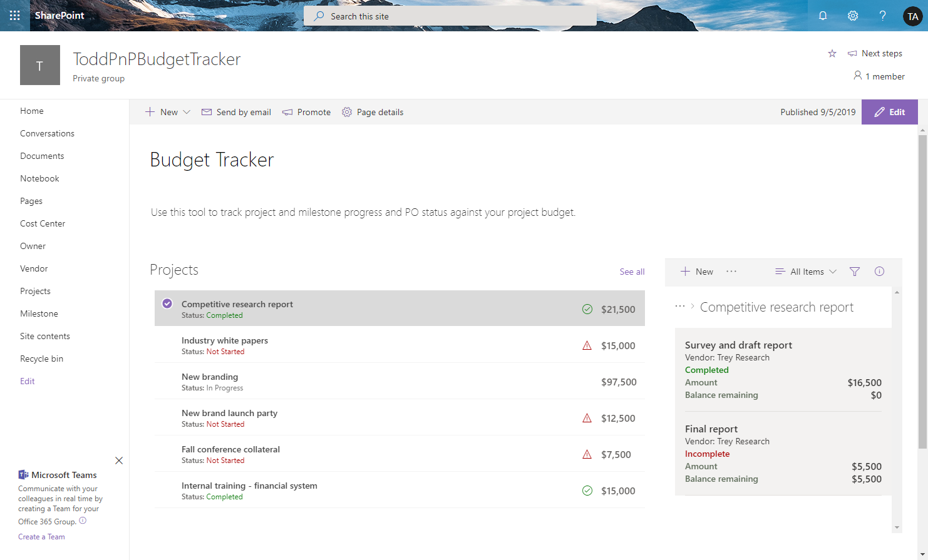Open the All Items view dropdown
This screenshot has width=928, height=560.
click(806, 272)
